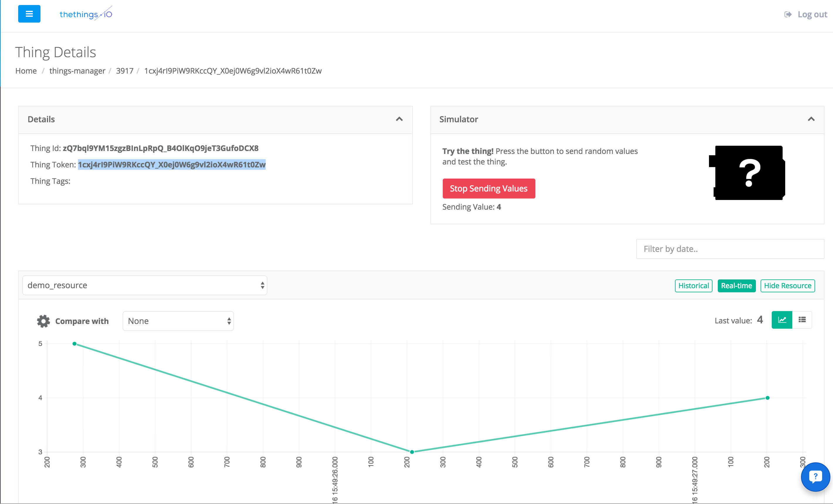The width and height of the screenshot is (833, 504).
Task: Switch to line chart view
Action: click(x=782, y=320)
